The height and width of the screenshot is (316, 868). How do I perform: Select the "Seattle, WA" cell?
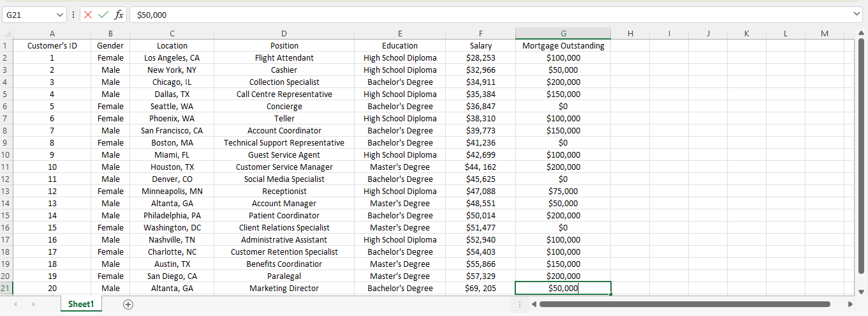coord(172,107)
